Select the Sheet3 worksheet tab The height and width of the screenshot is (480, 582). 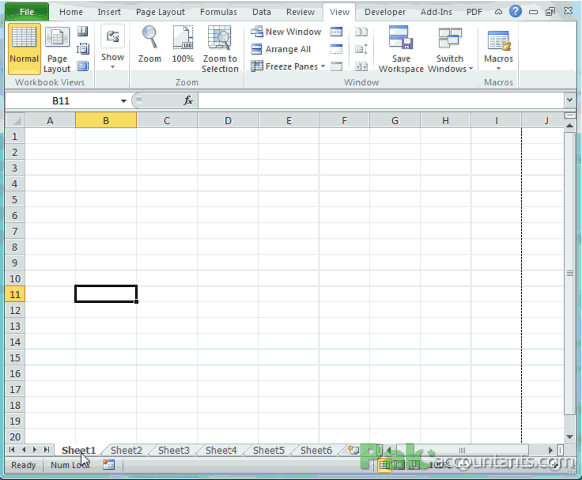pyautogui.click(x=174, y=450)
